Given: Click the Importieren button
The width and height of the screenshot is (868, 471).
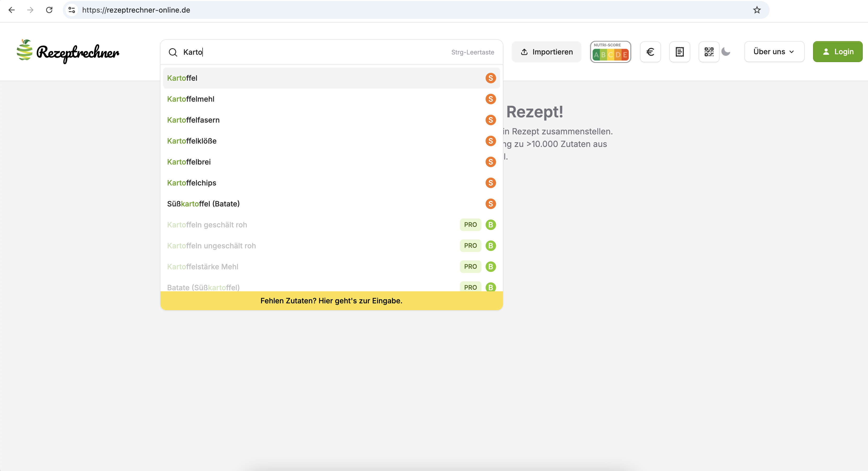Looking at the screenshot, I should tap(546, 52).
